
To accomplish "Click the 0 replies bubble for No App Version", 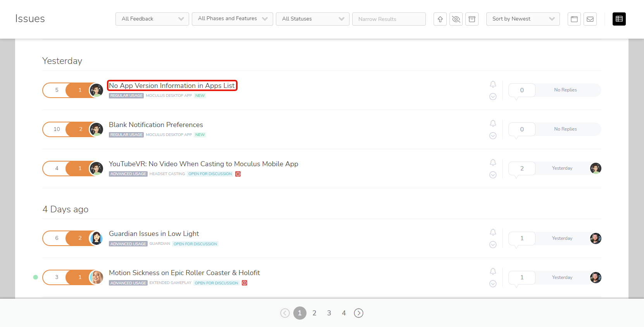I will [522, 90].
